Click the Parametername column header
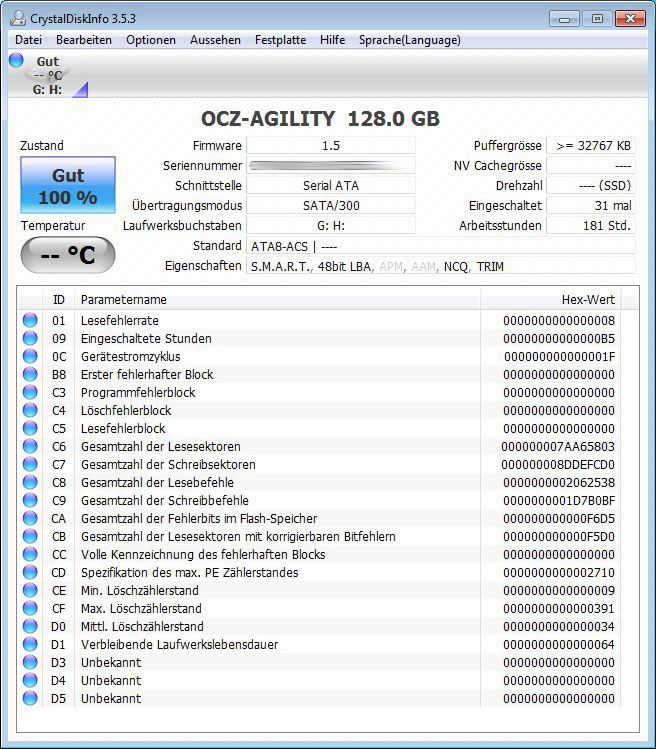This screenshot has width=656, height=749. tap(124, 300)
